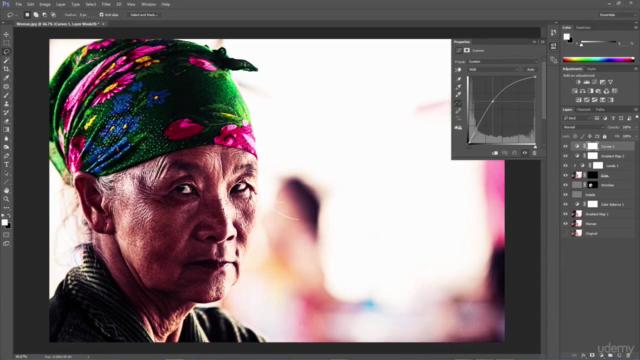Click the lock all icon in the Layers panel
Screen dimensions: 640x360
click(604, 136)
